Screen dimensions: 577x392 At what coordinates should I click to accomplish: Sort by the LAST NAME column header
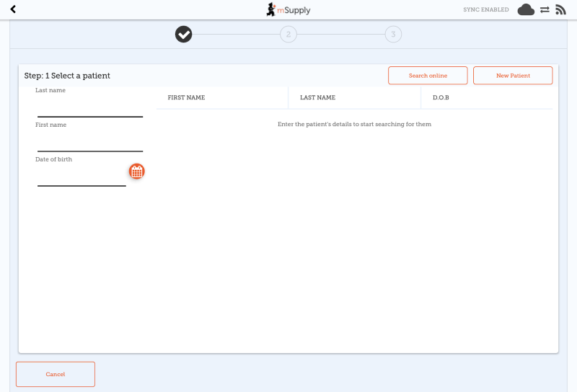(x=317, y=97)
